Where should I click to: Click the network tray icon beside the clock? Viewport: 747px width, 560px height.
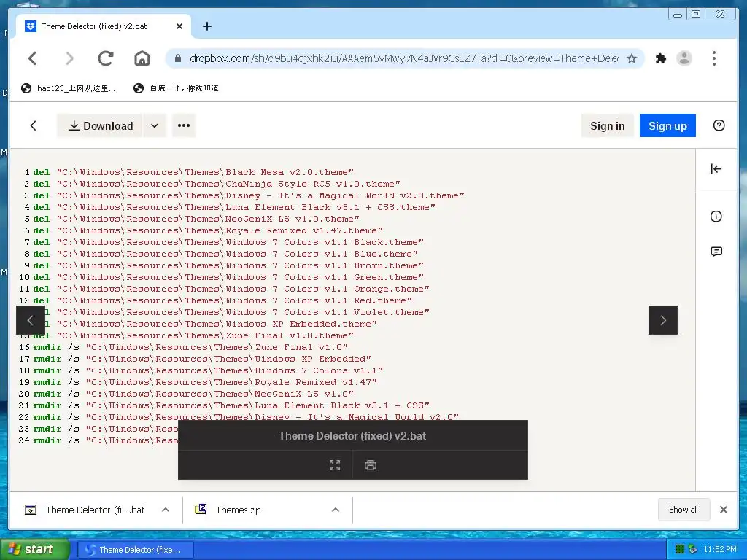point(693,550)
